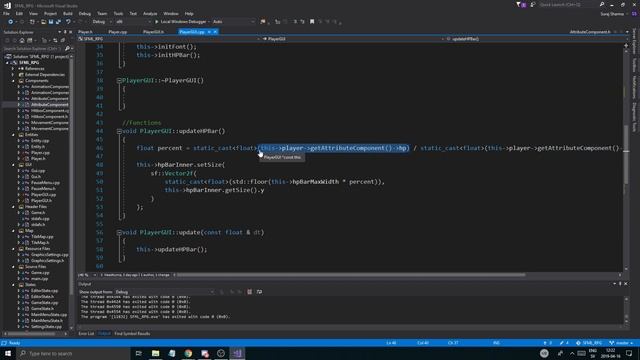The width and height of the screenshot is (640, 360).
Task: Click the Navigate Backward toolbar icon
Action: tap(11, 22)
